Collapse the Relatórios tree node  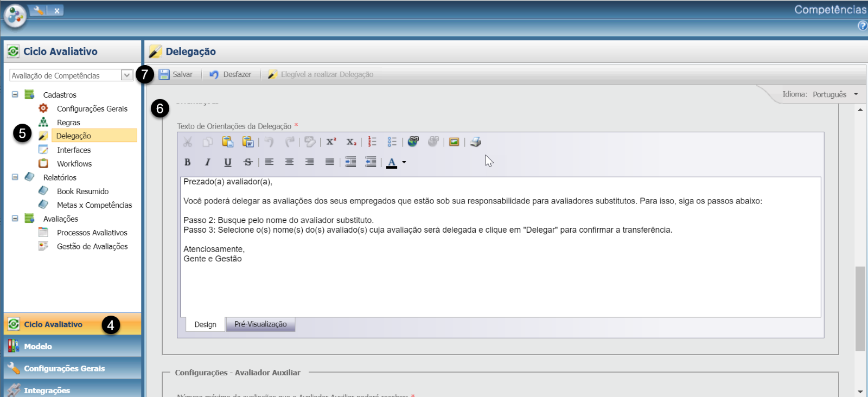click(x=15, y=177)
